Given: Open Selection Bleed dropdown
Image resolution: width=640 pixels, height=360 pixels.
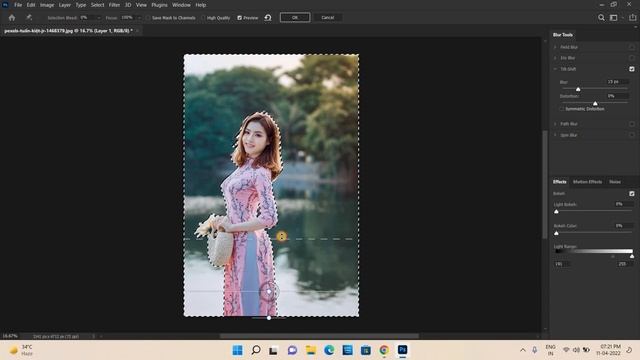Looking at the screenshot, I should (x=98, y=18).
